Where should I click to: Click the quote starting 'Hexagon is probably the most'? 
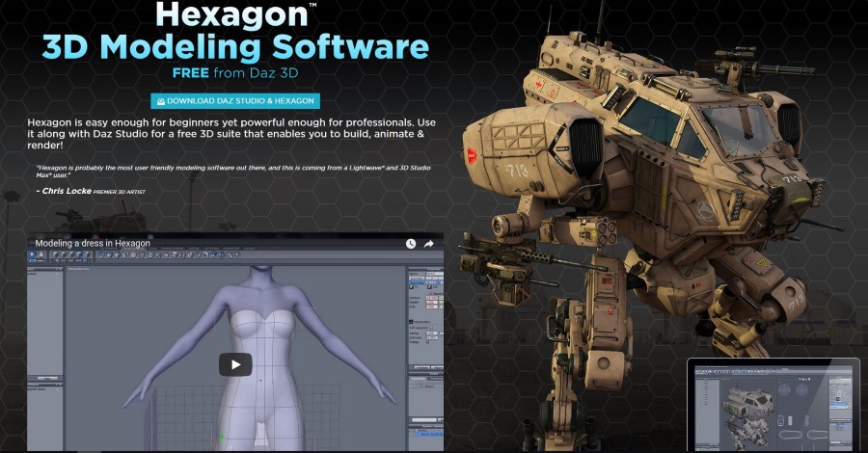233,171
